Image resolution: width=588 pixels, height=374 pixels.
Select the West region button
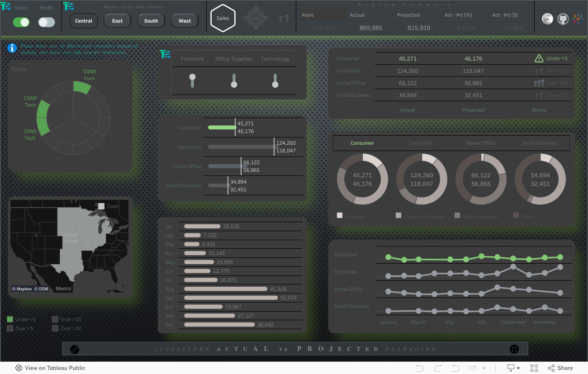tap(185, 21)
